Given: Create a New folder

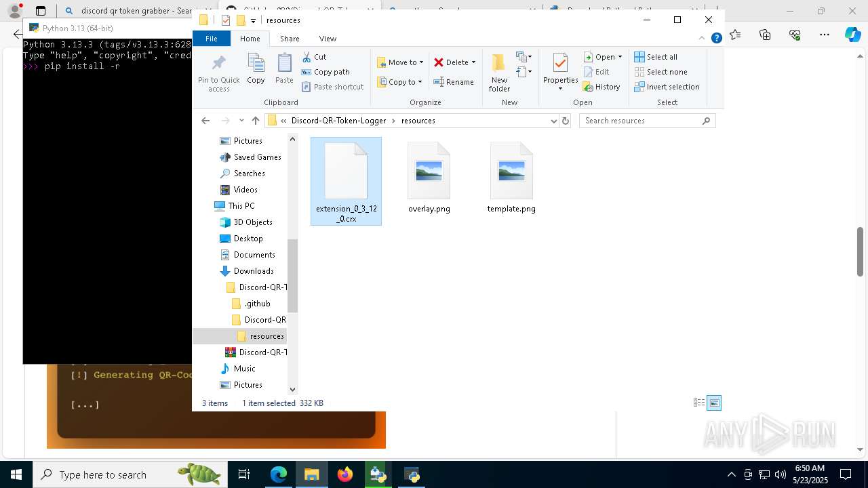Looking at the screenshot, I should [x=499, y=73].
